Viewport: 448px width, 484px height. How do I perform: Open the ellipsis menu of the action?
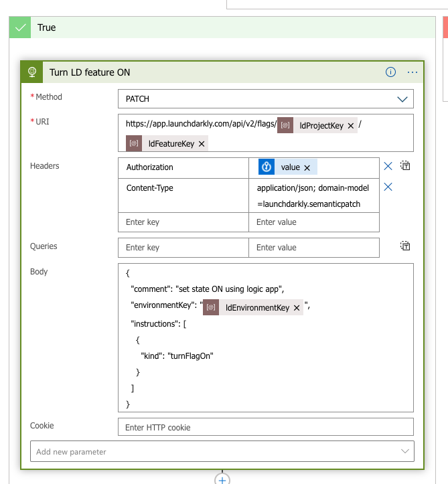(x=413, y=72)
